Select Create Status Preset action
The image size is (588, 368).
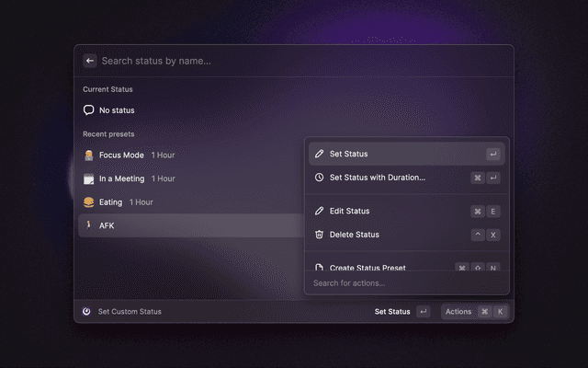(x=367, y=267)
